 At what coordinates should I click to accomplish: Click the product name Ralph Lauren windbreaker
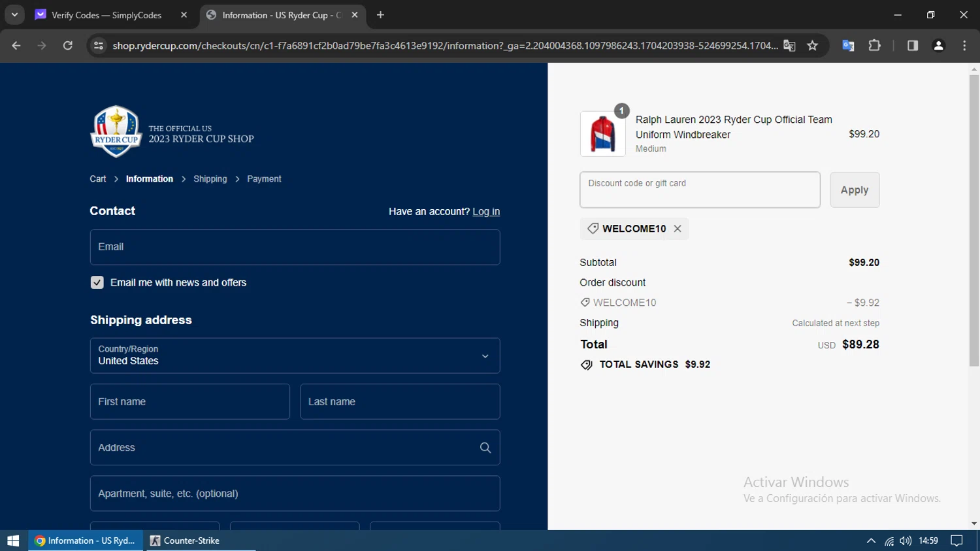pos(734,127)
